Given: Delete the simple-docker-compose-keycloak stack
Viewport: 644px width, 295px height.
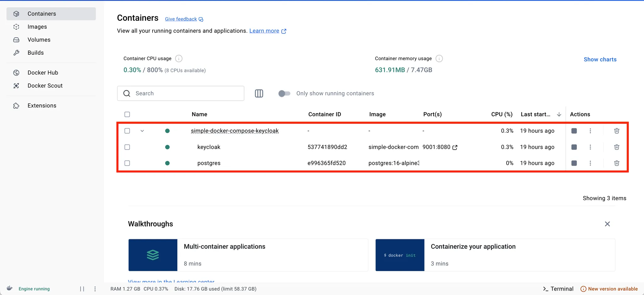Looking at the screenshot, I should pos(617,131).
